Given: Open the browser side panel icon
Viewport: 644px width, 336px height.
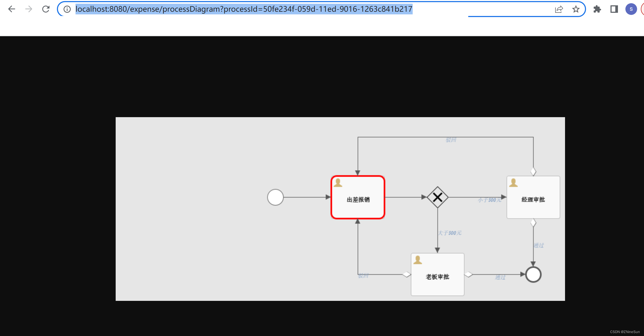Looking at the screenshot, I should click(614, 9).
